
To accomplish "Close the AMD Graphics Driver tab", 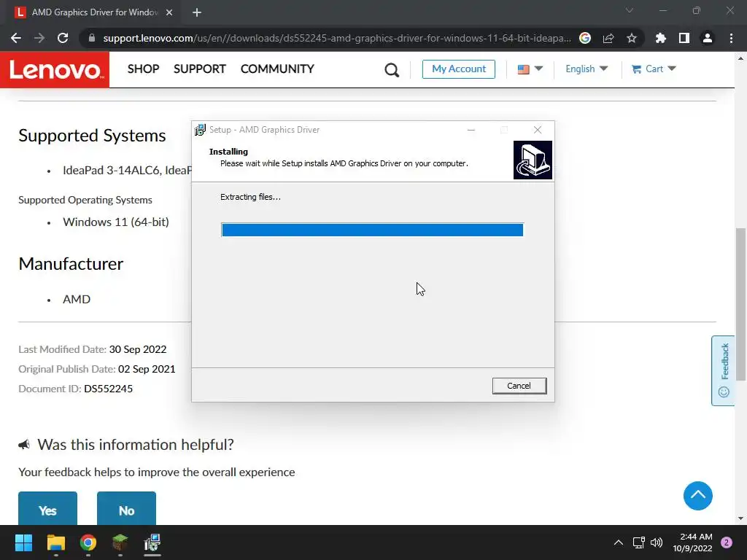I will tap(169, 12).
